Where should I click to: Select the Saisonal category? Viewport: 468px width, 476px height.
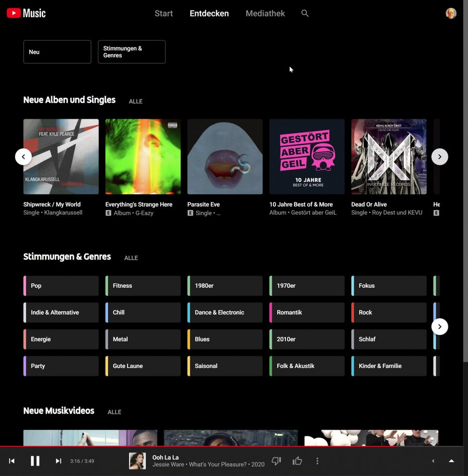(x=225, y=366)
